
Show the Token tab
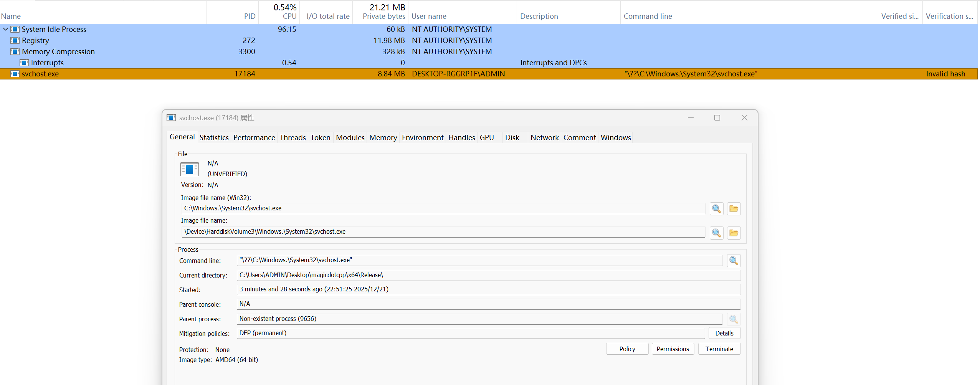tap(320, 137)
